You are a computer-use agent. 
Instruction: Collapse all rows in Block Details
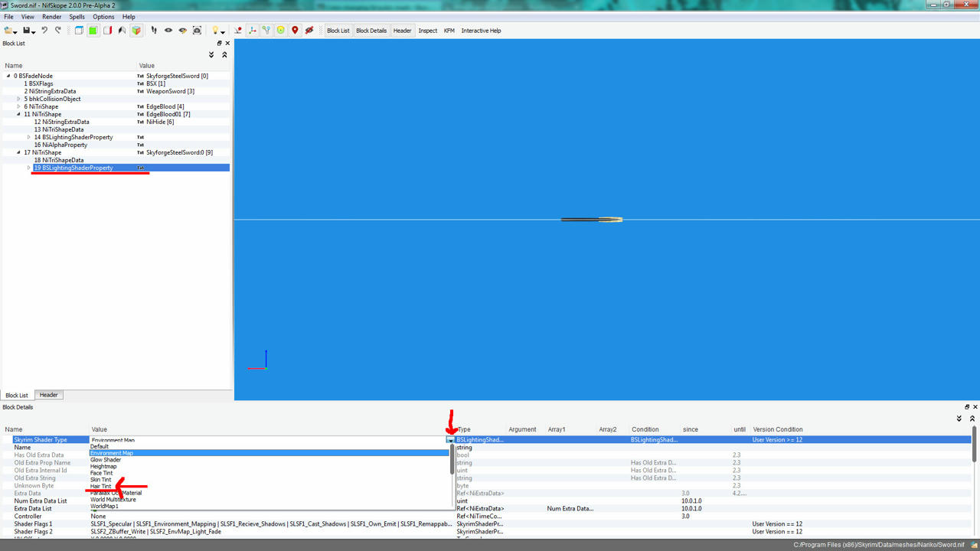coord(972,419)
